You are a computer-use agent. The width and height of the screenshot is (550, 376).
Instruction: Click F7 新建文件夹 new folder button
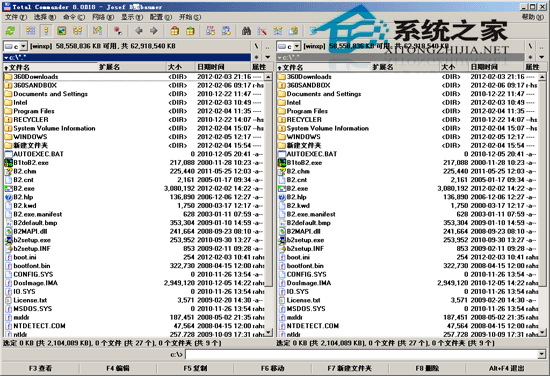coord(350,368)
